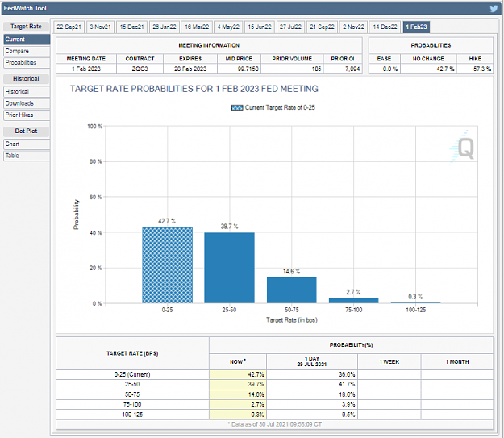Click the 25-50 bar showing 39.7%
This screenshot has width=504, height=438.
230,268
